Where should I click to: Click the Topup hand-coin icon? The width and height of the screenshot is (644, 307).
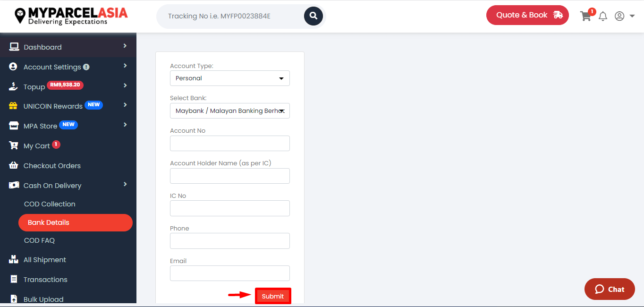(14, 86)
